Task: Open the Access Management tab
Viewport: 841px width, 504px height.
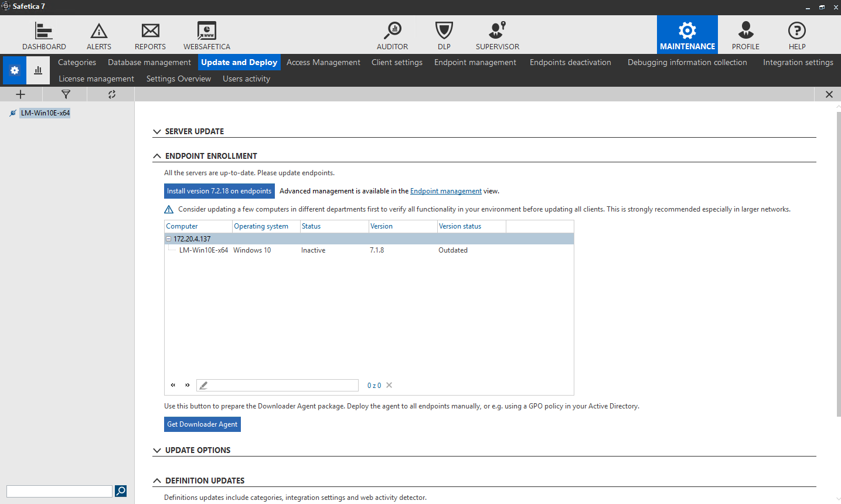Action: point(324,62)
